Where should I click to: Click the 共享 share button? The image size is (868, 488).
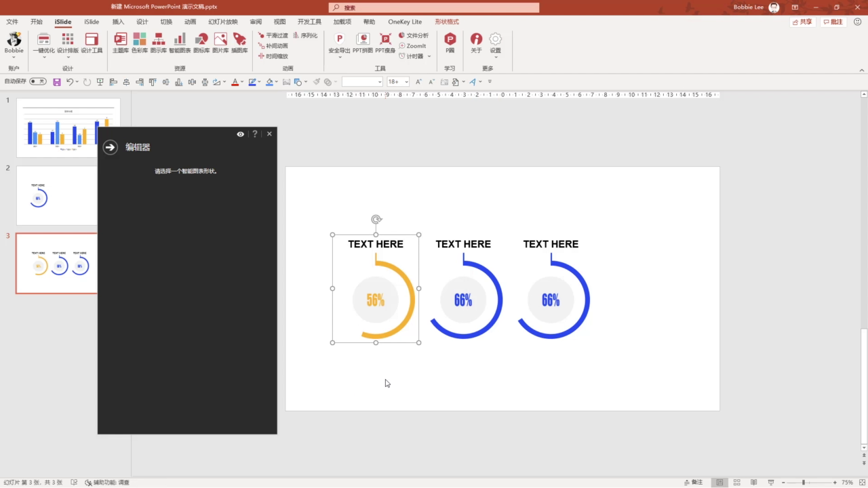[x=803, y=22]
